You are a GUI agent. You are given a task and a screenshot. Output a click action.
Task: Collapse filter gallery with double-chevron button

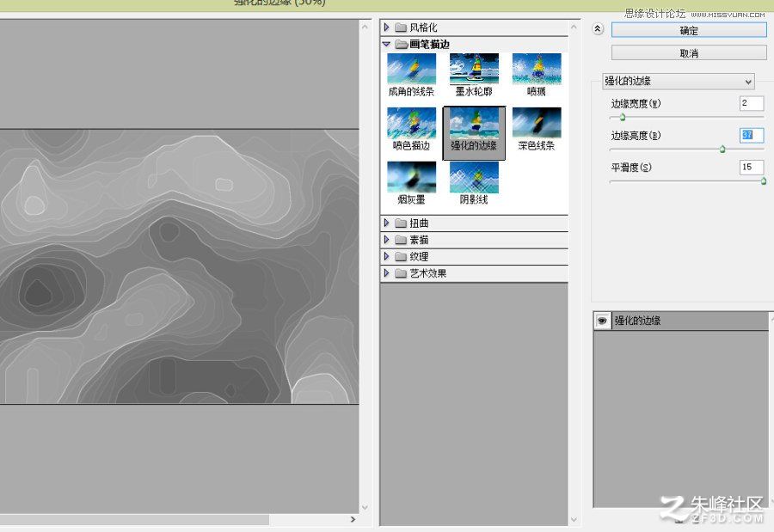[598, 29]
